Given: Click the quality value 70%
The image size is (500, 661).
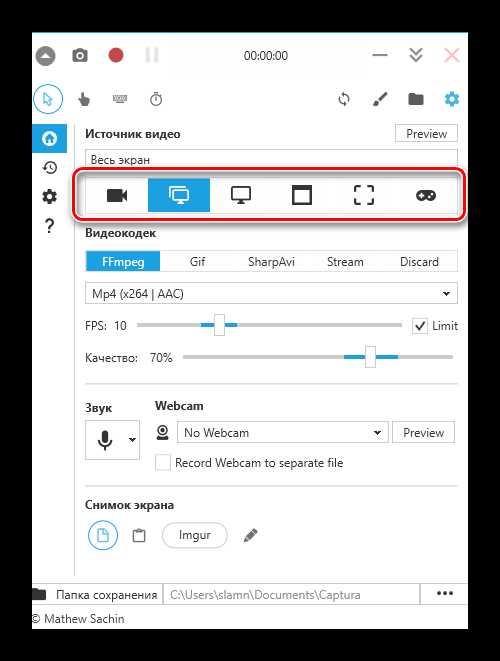Looking at the screenshot, I should (x=161, y=357).
